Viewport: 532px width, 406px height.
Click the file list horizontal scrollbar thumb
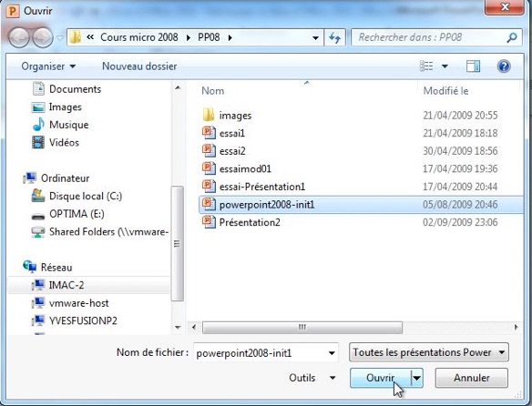pos(302,328)
